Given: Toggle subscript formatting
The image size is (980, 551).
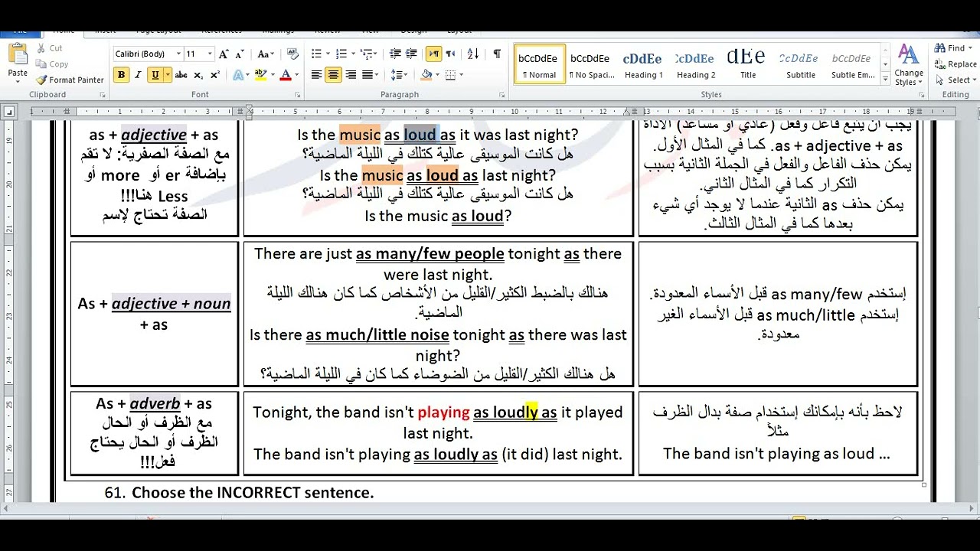Looking at the screenshot, I should 198,75.
